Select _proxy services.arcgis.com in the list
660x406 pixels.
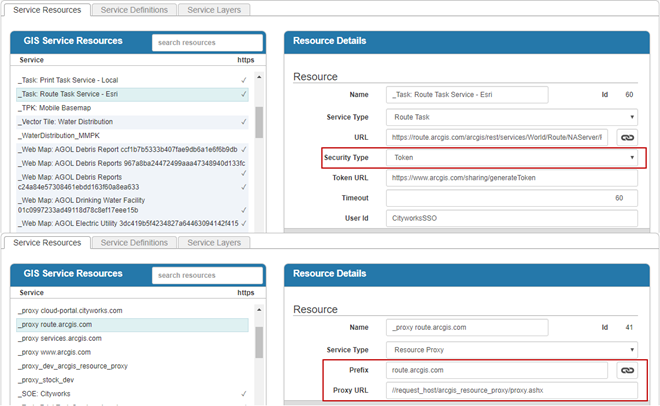pos(67,339)
